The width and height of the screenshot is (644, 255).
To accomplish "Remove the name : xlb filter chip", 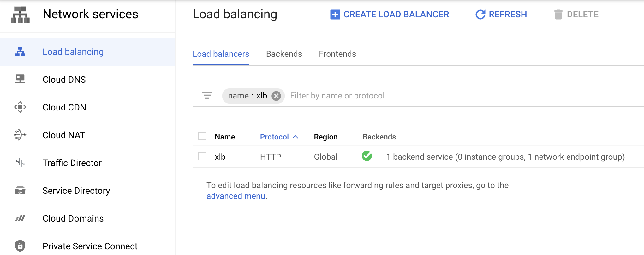I will click(276, 96).
